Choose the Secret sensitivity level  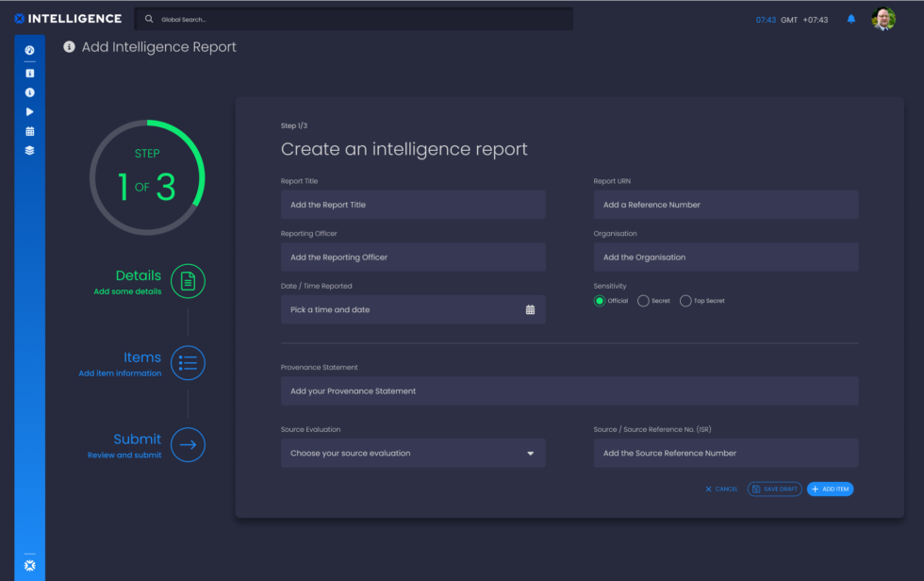point(642,300)
